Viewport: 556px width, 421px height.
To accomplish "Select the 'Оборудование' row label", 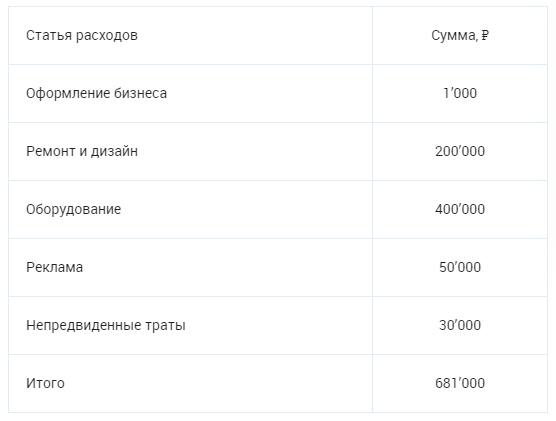I will pos(73,209).
